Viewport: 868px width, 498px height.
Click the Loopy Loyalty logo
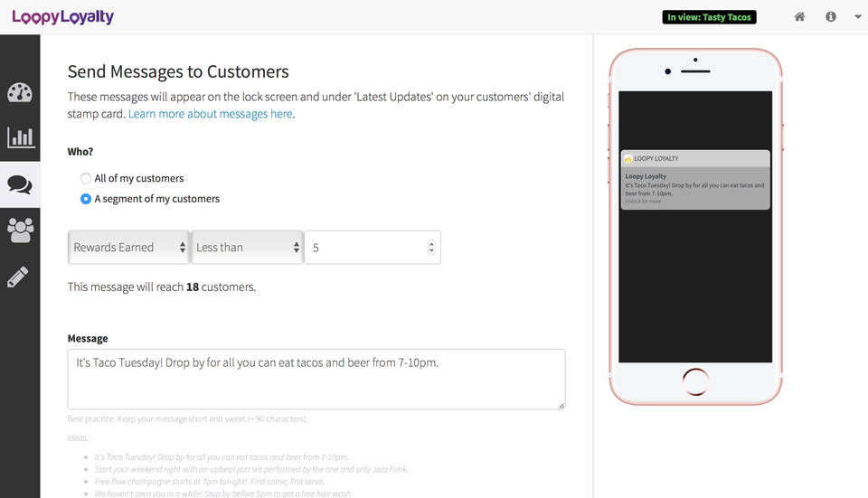pos(62,17)
